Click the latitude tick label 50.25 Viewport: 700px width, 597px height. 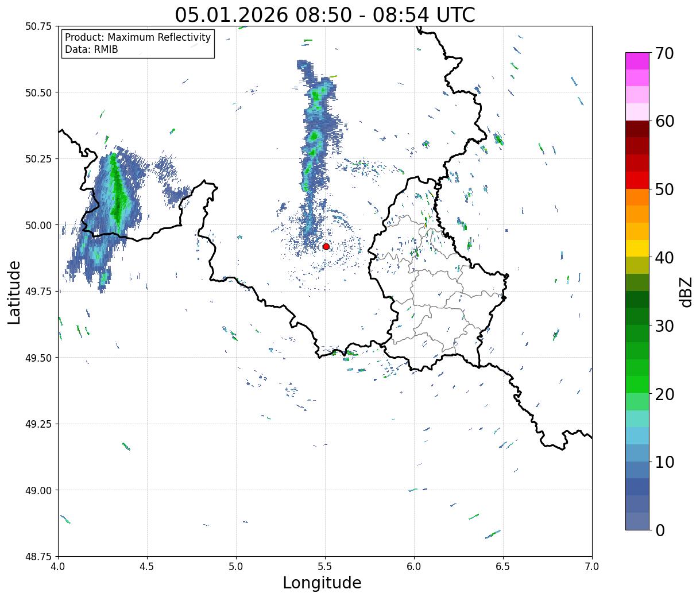click(x=38, y=159)
